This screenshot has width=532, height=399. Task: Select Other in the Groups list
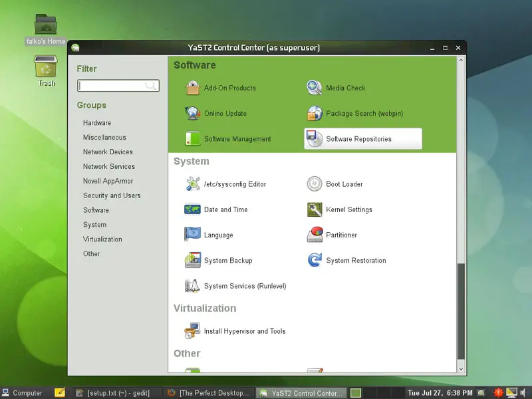92,254
